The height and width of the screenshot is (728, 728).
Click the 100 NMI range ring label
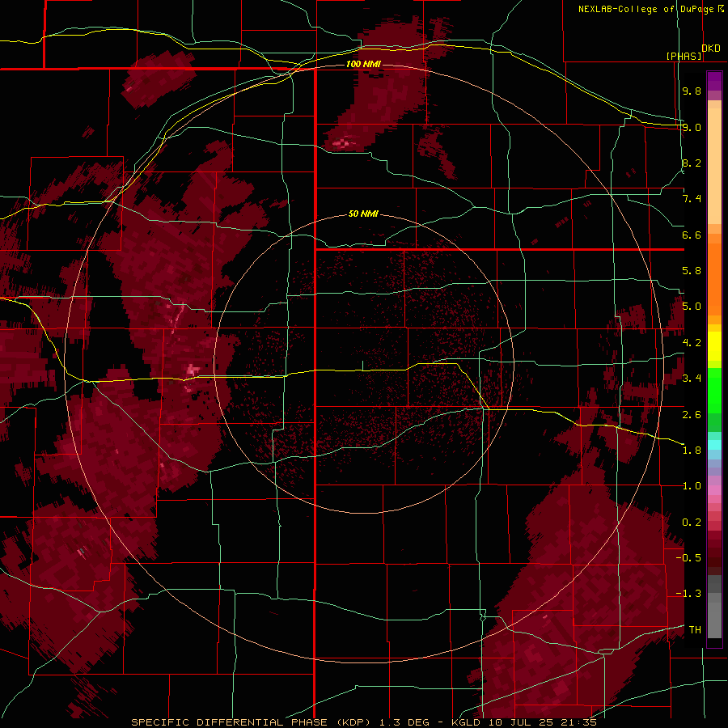(x=363, y=64)
